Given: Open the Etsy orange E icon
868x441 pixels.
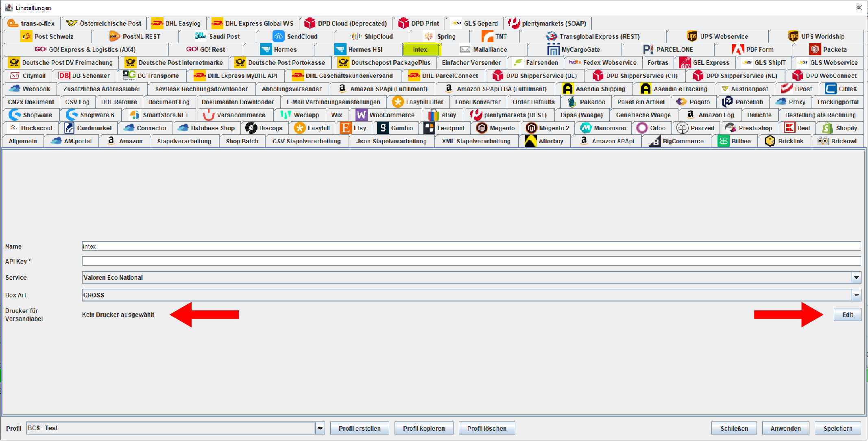Looking at the screenshot, I should (x=345, y=128).
